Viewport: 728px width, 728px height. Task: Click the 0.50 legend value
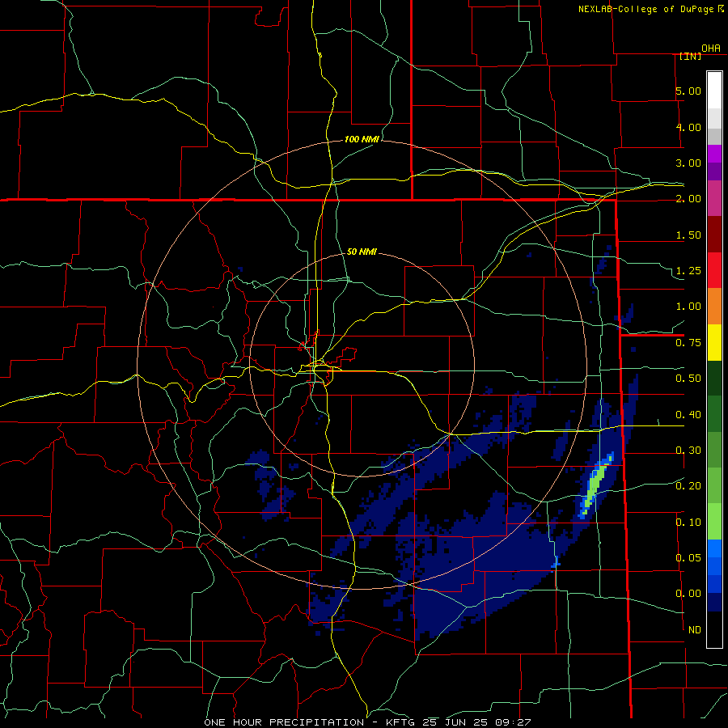click(x=688, y=379)
